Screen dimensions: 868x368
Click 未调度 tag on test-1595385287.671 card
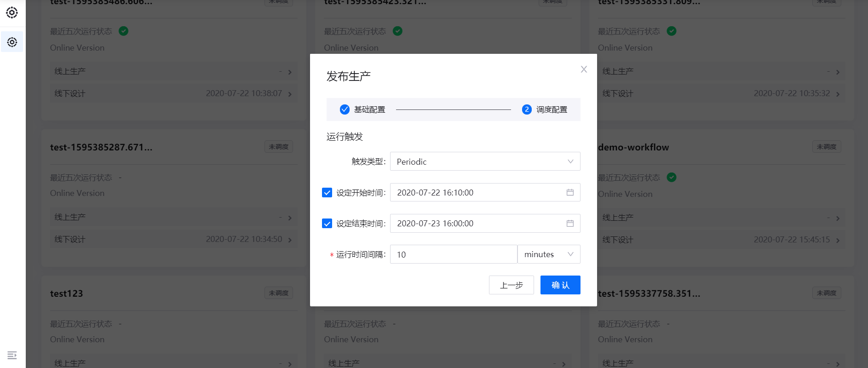279,147
